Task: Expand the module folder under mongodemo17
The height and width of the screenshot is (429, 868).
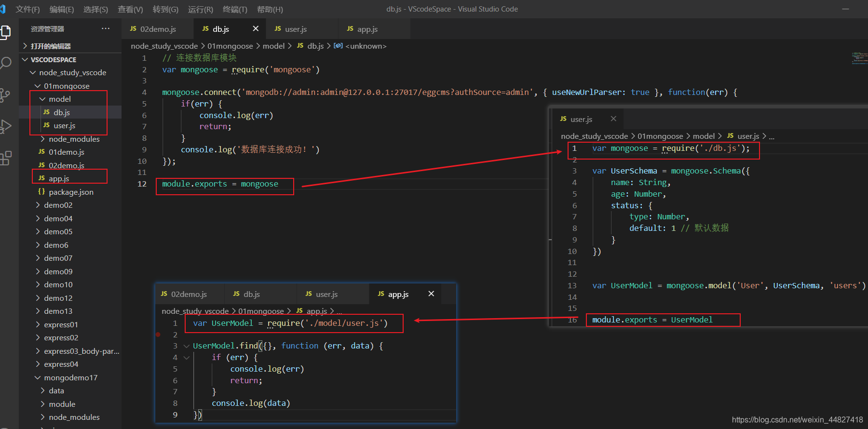Action: click(42, 404)
